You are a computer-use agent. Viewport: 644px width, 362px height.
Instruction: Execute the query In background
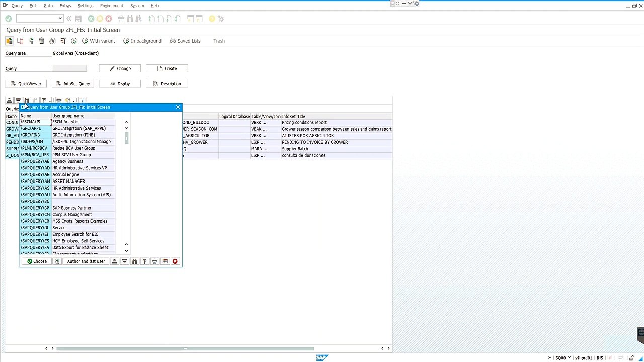(x=142, y=41)
